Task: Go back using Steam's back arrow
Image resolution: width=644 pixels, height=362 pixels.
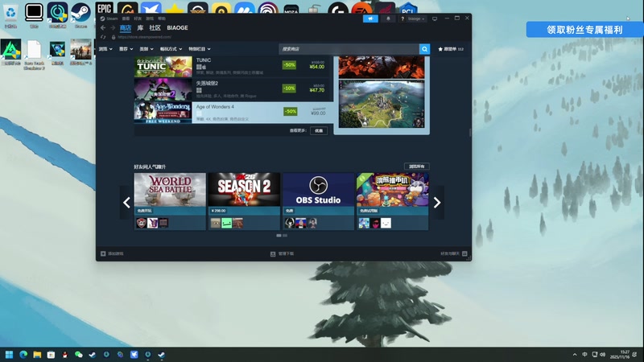Action: [103, 28]
